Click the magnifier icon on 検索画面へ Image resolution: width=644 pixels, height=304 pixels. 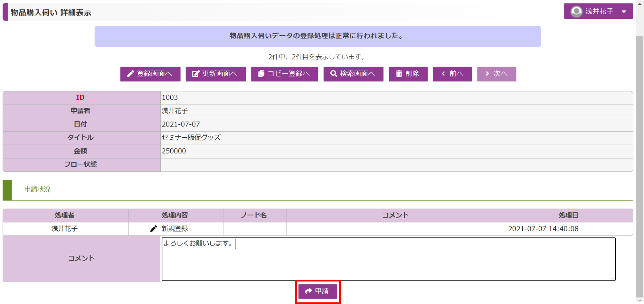coord(334,74)
